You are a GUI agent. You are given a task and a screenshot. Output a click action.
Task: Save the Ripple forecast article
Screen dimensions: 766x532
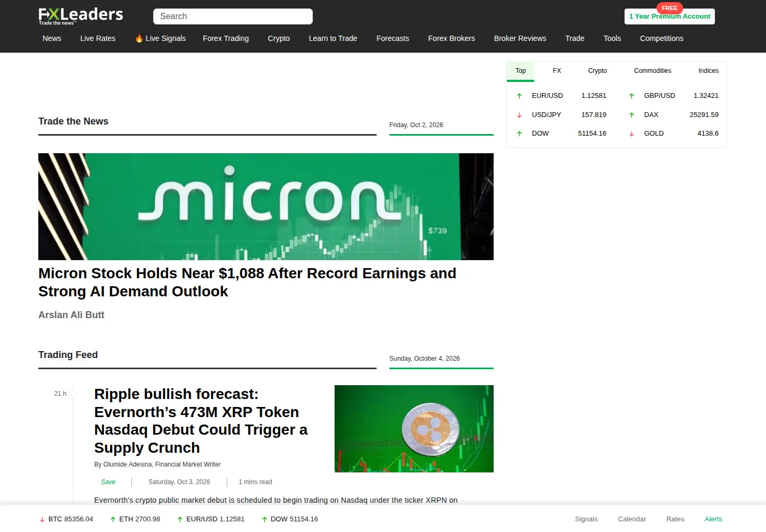coord(108,482)
